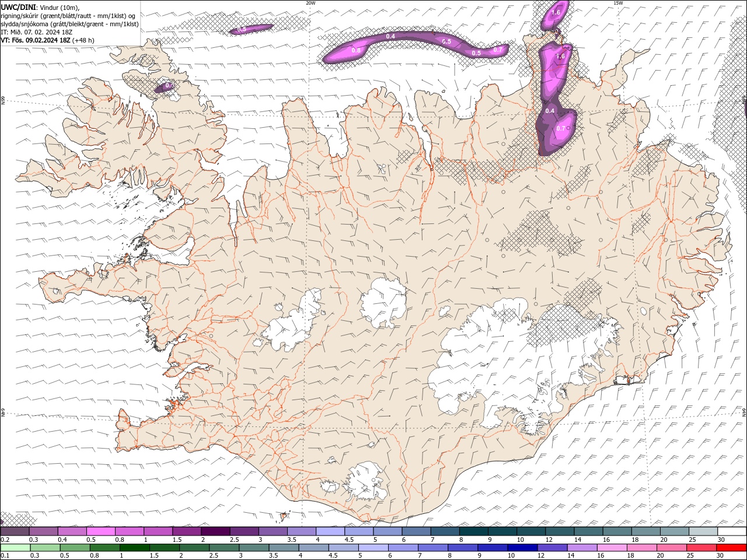Click the 'rigning/skúrir' legend description line
This screenshot has width=747, height=560.
(68, 16)
